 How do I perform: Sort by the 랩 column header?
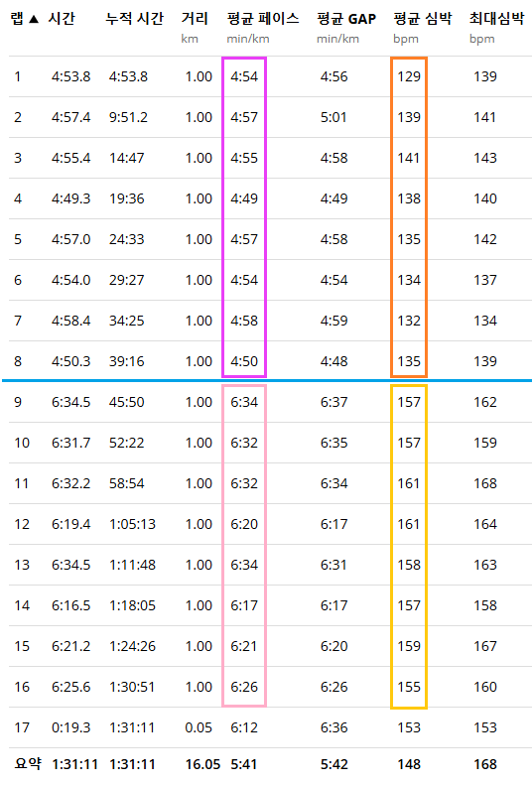pos(17,19)
